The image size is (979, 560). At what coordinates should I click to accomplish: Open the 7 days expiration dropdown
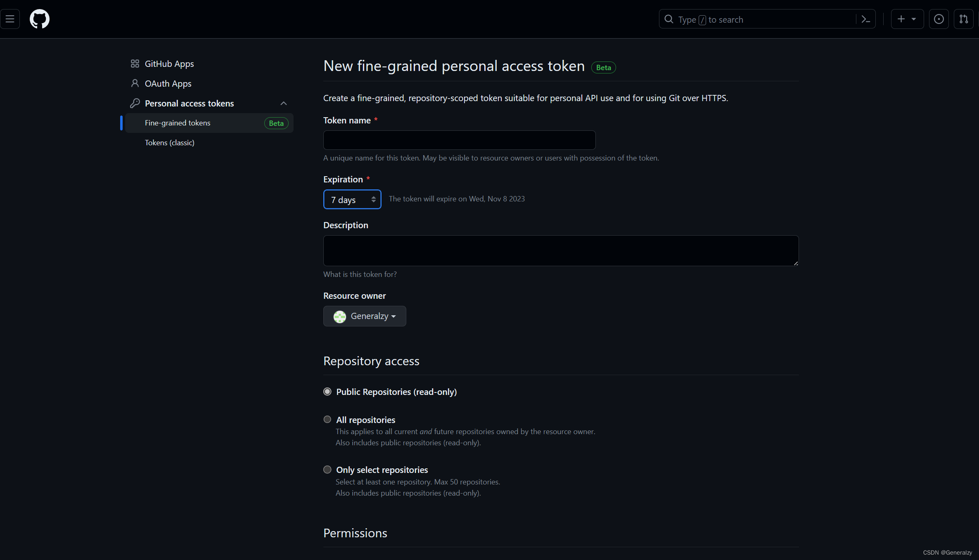[352, 200]
